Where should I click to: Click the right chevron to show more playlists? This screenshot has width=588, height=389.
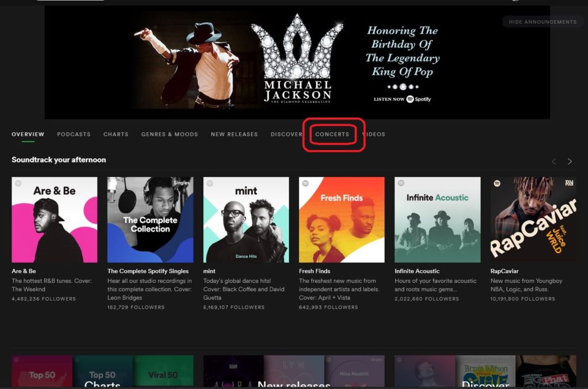[x=570, y=161]
